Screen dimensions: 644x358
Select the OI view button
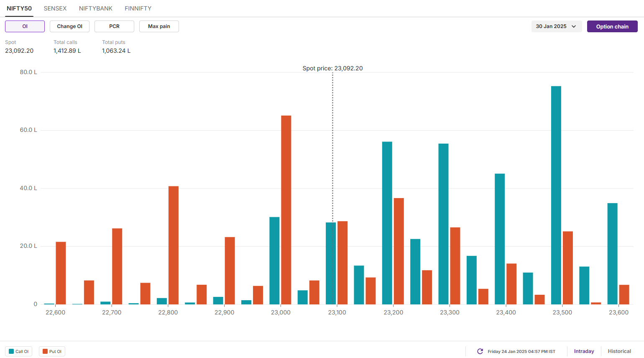25,26
